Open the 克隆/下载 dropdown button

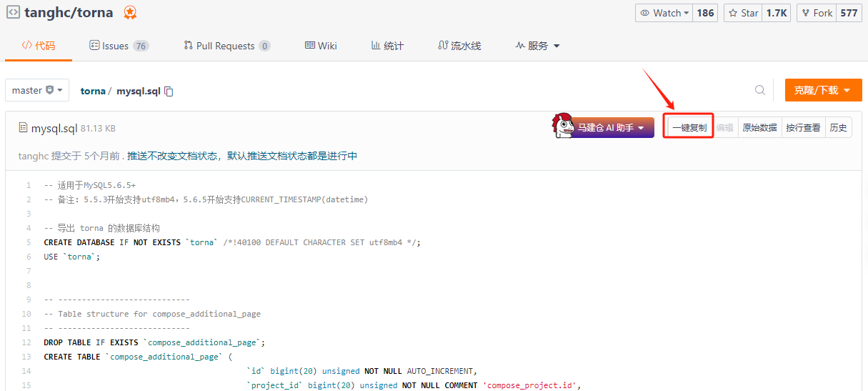coord(823,90)
